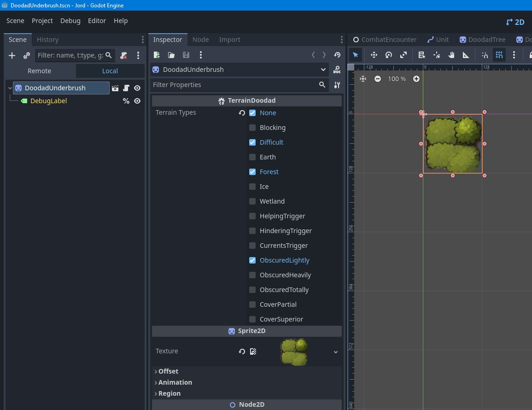Enable Earth terrain type
The height and width of the screenshot is (410, 532).
tap(252, 157)
